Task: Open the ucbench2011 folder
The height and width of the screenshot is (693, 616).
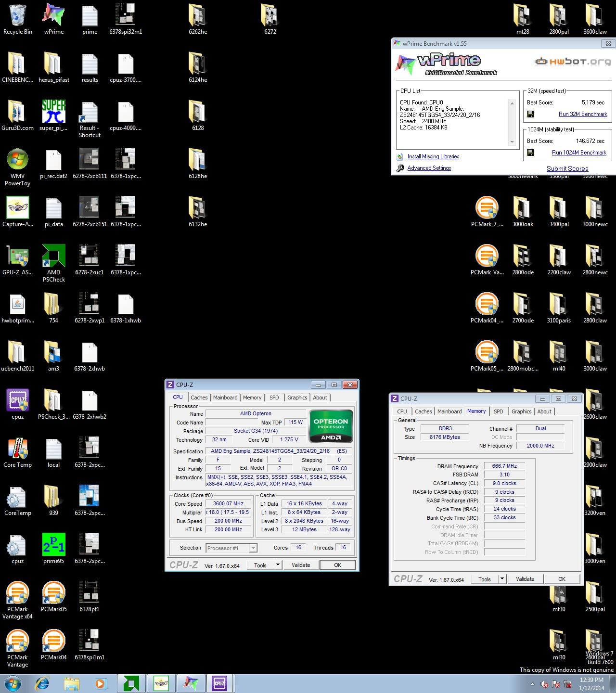Action: (17, 356)
